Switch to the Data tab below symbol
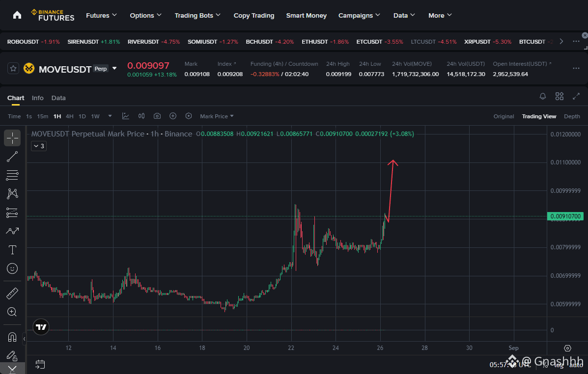 pos(58,98)
